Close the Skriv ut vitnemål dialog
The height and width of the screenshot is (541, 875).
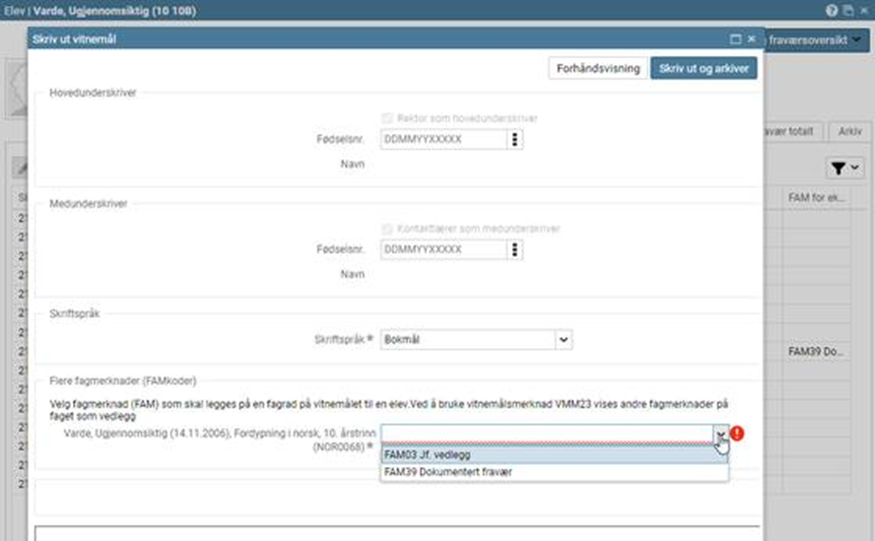751,39
